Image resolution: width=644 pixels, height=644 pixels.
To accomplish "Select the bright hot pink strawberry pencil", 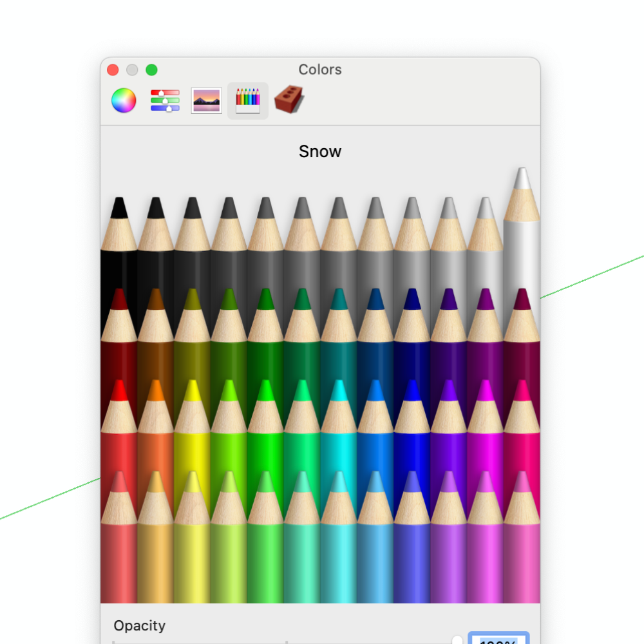I will click(522, 424).
